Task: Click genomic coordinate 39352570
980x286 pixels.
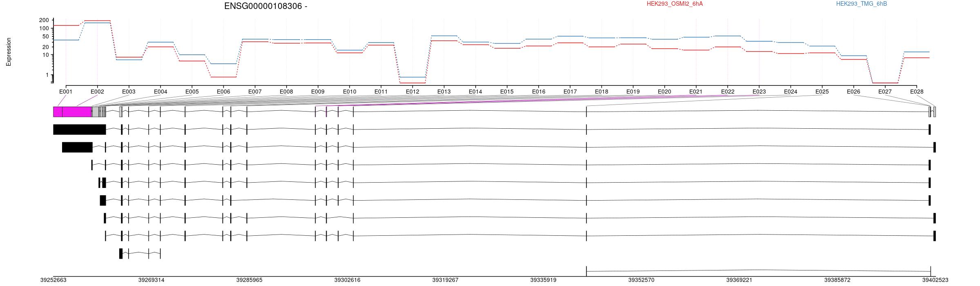Action: 641,280
